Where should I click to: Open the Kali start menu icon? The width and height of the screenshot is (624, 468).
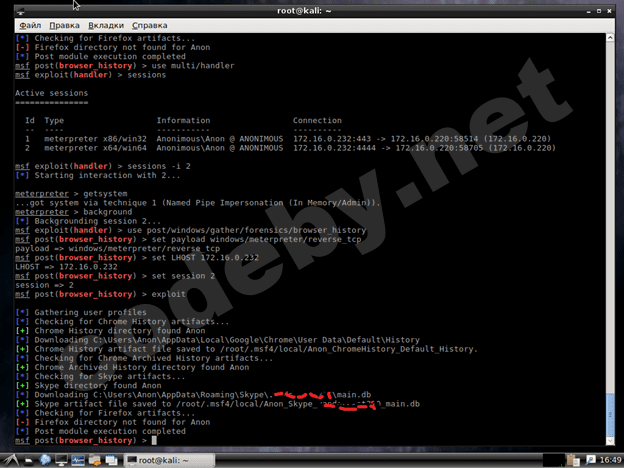(x=11, y=460)
